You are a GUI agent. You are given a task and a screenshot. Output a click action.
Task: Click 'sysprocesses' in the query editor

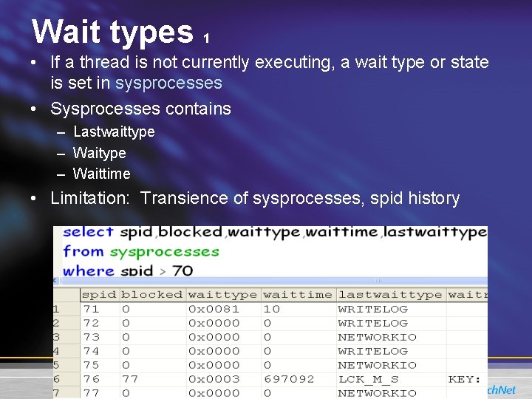click(x=165, y=252)
